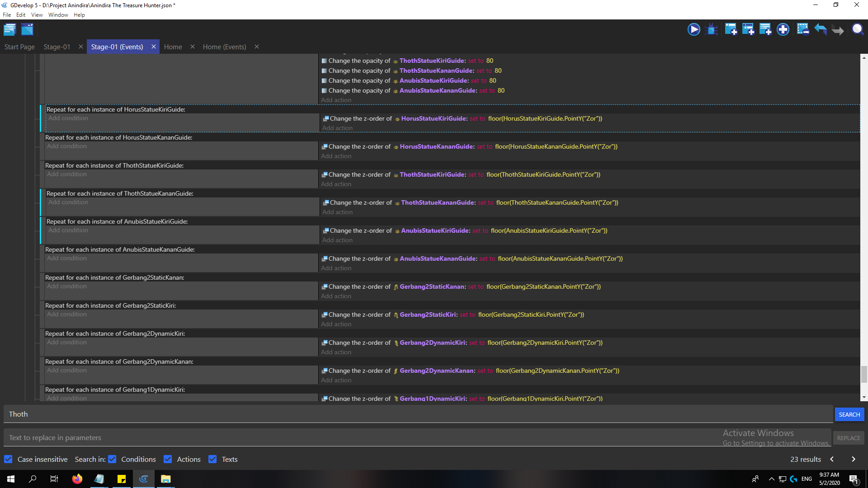
Task: Add a new event
Action: [x=731, y=30]
